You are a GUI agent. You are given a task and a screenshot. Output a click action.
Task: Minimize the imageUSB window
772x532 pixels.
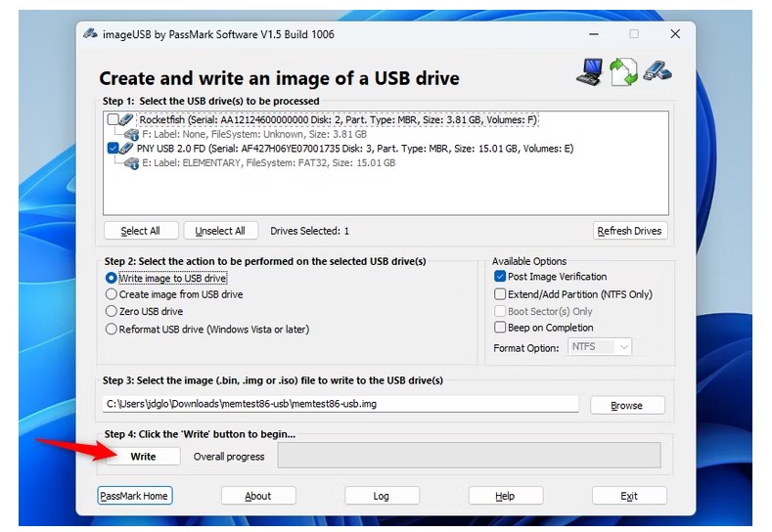[x=594, y=34]
